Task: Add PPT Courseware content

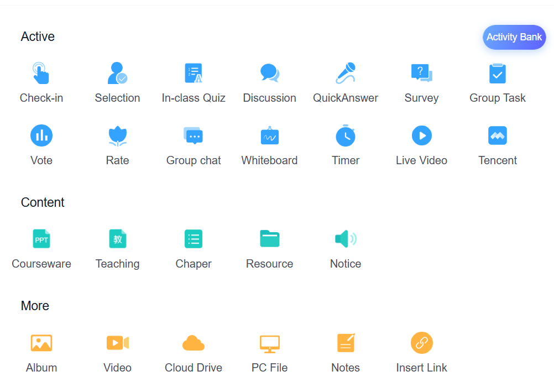Action: [41, 239]
